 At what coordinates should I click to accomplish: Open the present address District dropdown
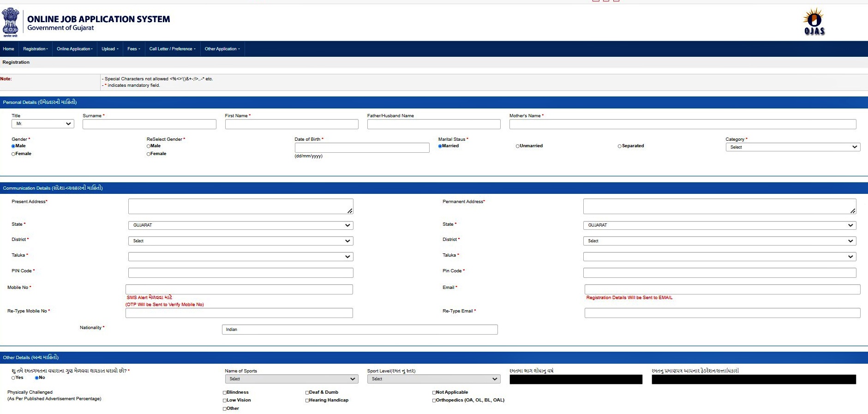(x=241, y=241)
